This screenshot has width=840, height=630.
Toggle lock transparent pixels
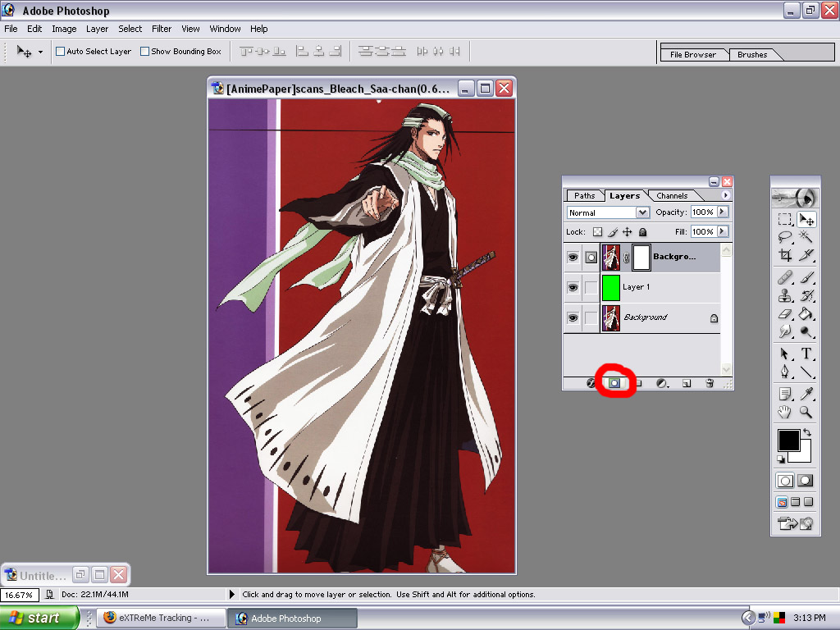597,232
